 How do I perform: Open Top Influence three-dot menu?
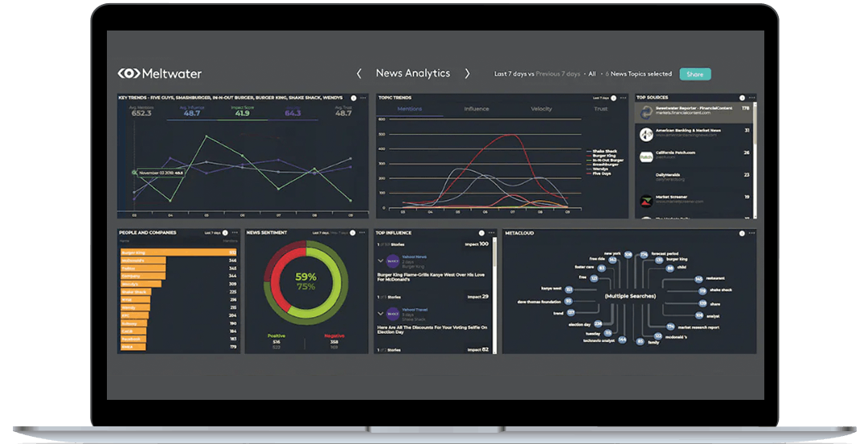coord(491,233)
